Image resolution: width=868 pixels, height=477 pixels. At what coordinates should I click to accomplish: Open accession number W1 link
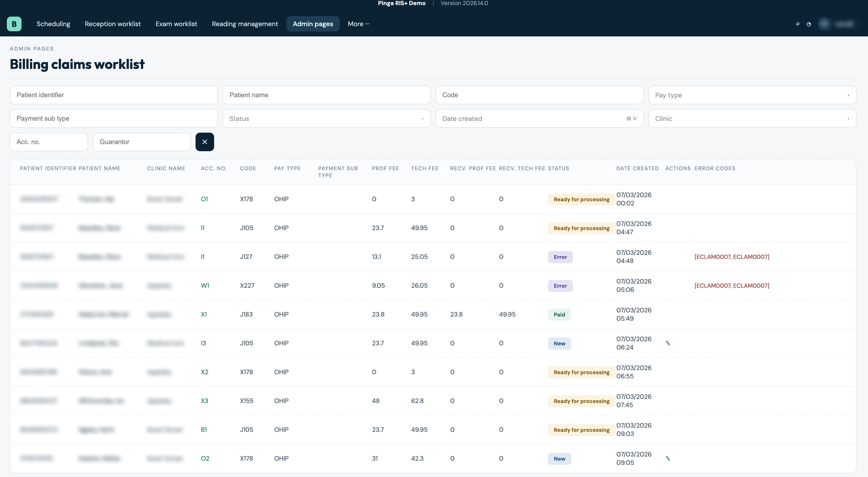(x=205, y=286)
